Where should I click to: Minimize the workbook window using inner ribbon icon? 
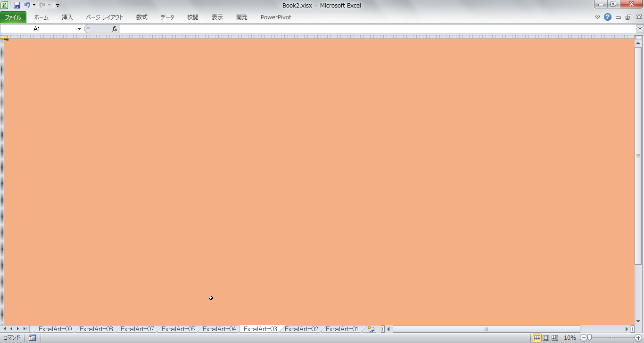[x=619, y=17]
